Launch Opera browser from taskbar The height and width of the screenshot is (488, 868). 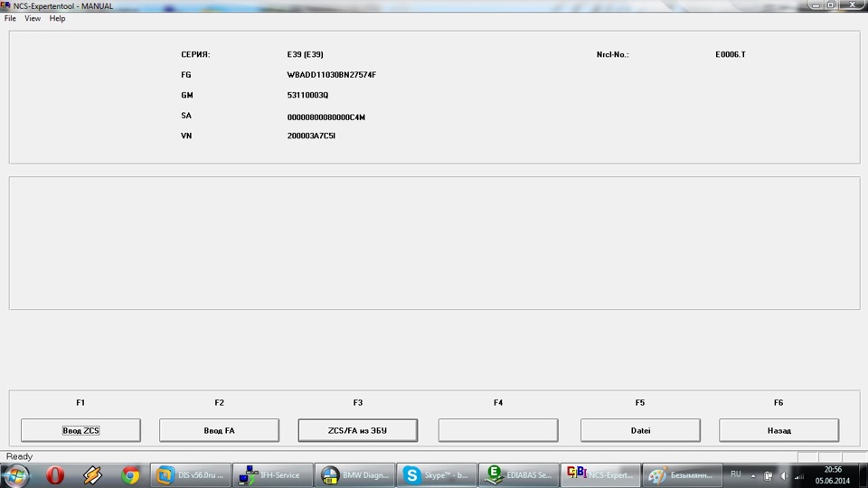coord(55,476)
